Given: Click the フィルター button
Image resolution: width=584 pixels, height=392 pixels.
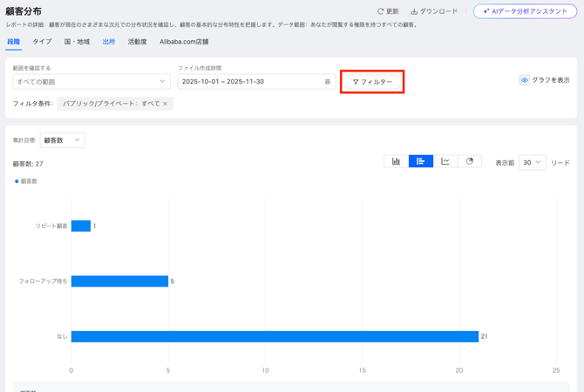Looking at the screenshot, I should 372,82.
